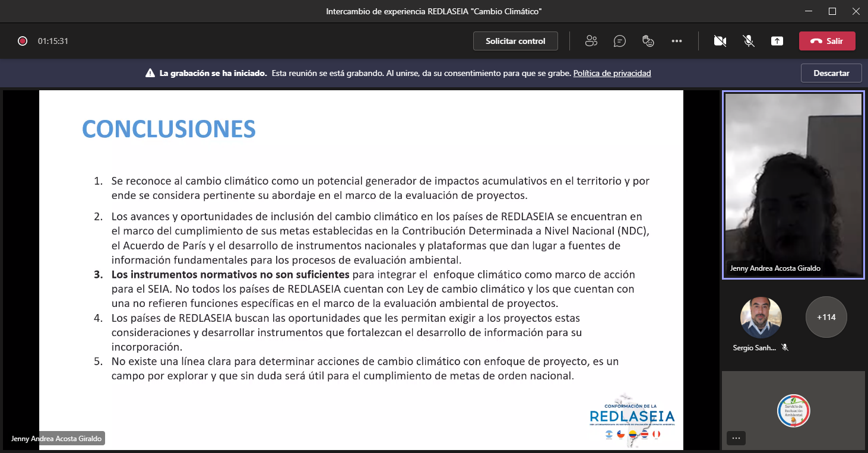Click the share content icon
Screen dimensions: 868x453
(777, 41)
